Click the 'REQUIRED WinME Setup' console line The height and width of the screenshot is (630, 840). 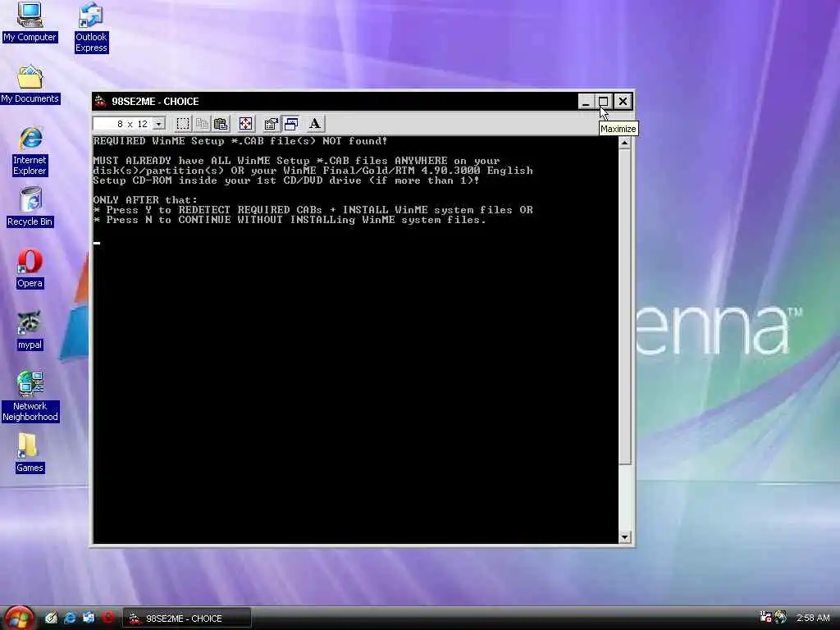[240, 141]
